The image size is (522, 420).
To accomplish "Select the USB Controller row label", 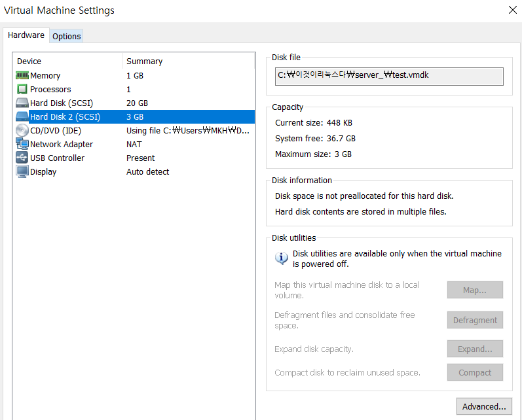I will (57, 158).
